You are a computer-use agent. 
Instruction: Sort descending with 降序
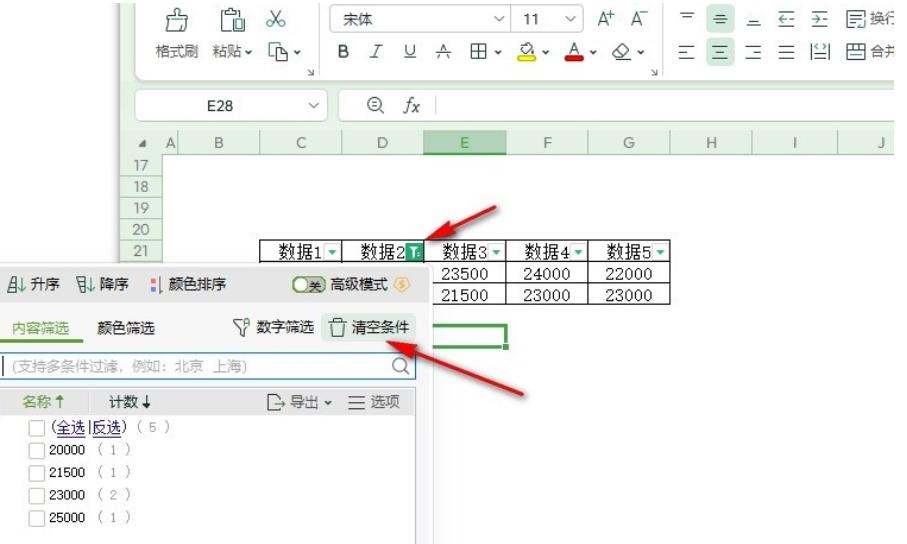102,284
